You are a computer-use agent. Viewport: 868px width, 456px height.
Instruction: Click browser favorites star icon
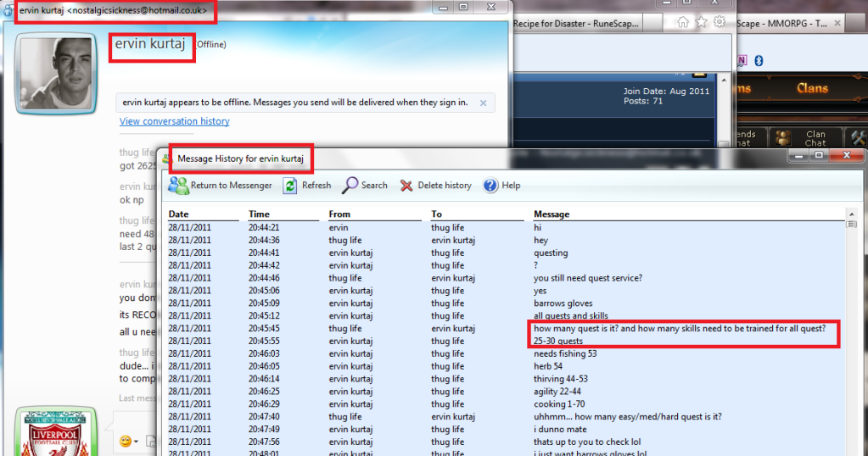tap(702, 22)
